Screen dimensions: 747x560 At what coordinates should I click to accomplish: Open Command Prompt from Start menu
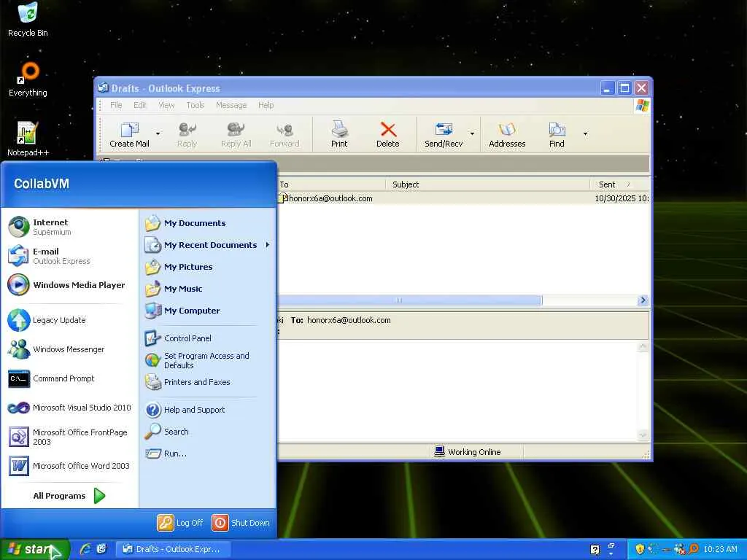coord(69,378)
